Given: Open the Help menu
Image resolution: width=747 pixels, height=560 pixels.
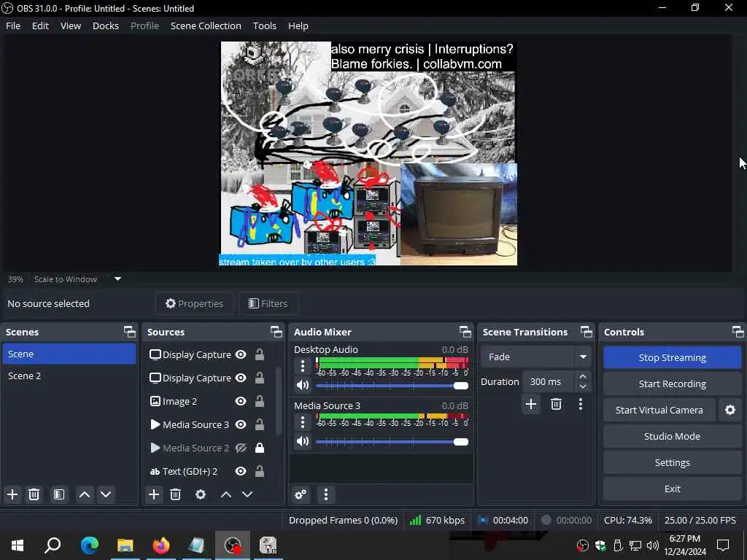Looking at the screenshot, I should pos(298,26).
